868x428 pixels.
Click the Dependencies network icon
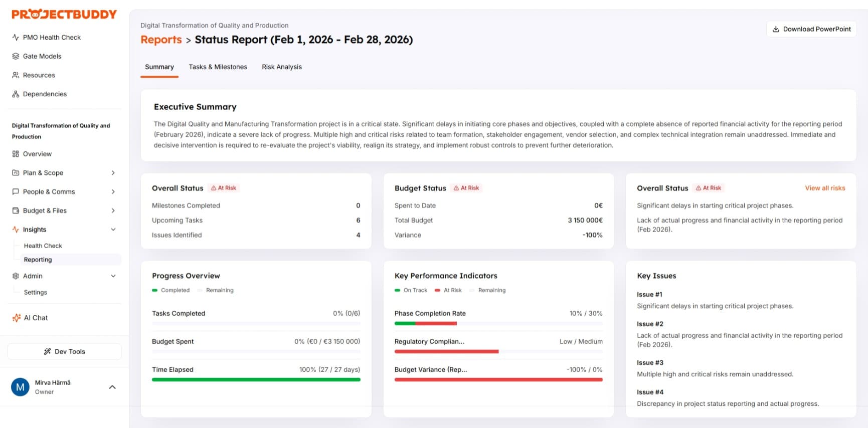(16, 94)
